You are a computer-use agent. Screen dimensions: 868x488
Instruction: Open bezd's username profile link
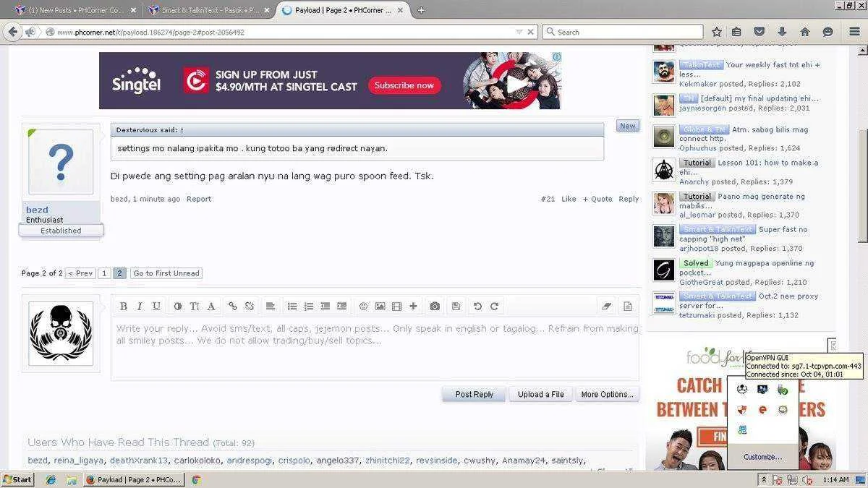(37, 210)
